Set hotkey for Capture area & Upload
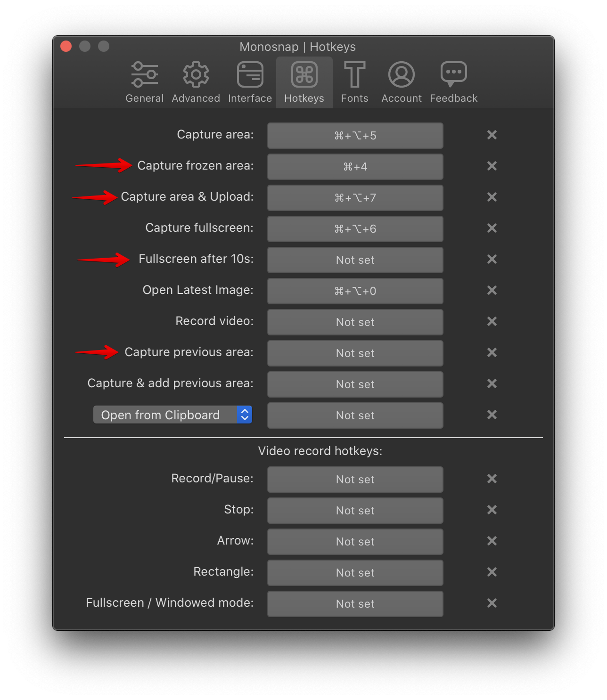This screenshot has height=700, width=607. pyautogui.click(x=355, y=198)
